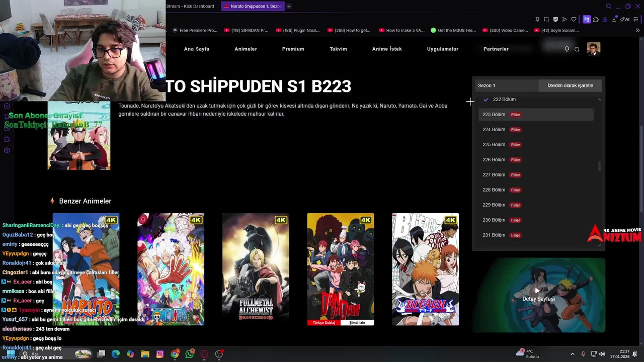The width and height of the screenshot is (644, 362).
Task: Click the microphone icon in system tray
Action: coord(583,354)
